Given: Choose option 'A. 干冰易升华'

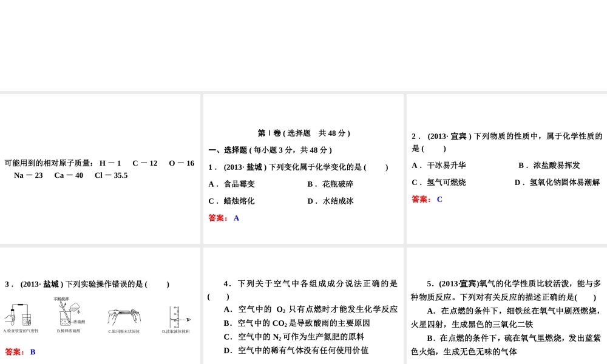Looking at the screenshot, I should 439,166.
